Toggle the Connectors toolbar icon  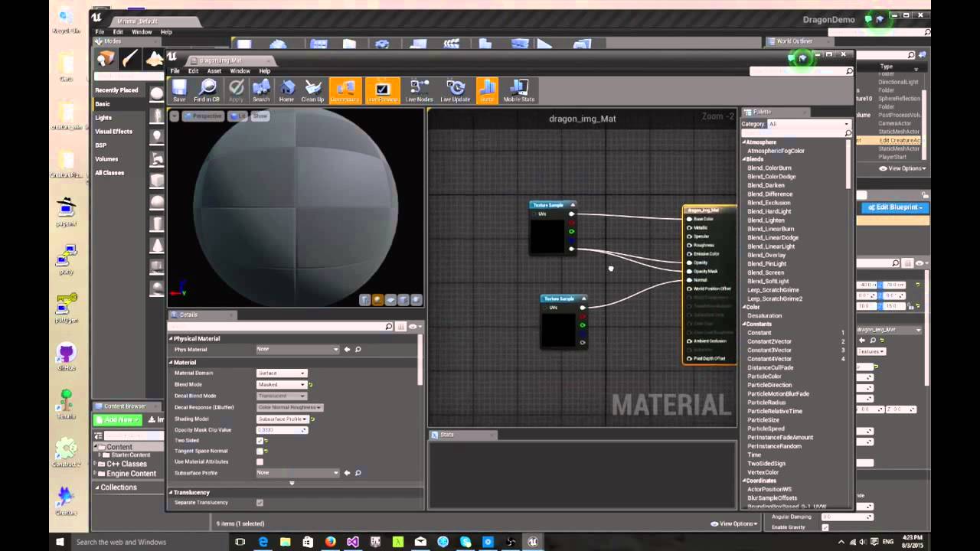[x=345, y=90]
